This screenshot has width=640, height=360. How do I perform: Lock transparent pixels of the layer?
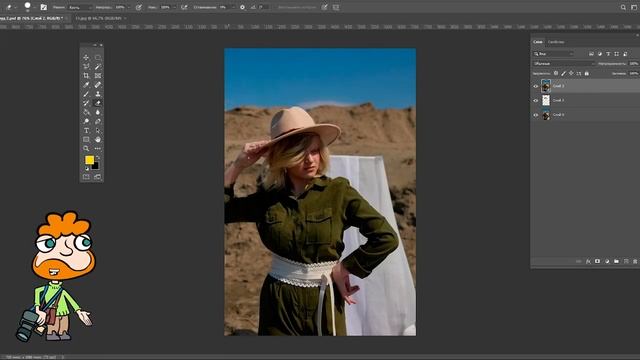coord(556,73)
